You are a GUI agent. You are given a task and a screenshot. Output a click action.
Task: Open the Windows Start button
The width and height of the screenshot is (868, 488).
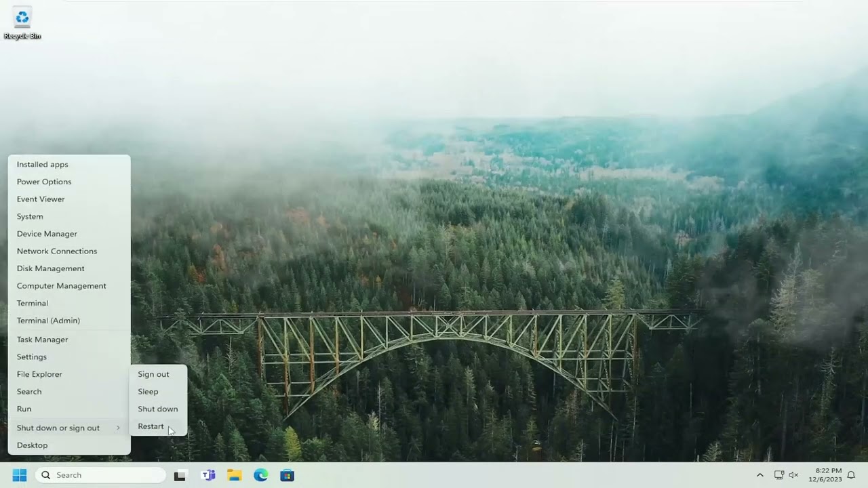20,475
